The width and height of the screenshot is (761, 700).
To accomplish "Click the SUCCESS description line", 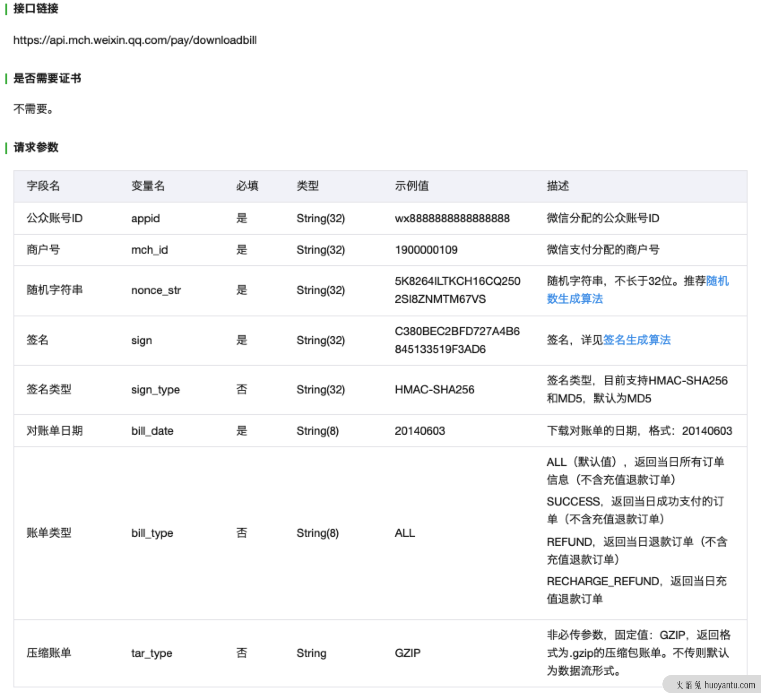I will point(636,510).
